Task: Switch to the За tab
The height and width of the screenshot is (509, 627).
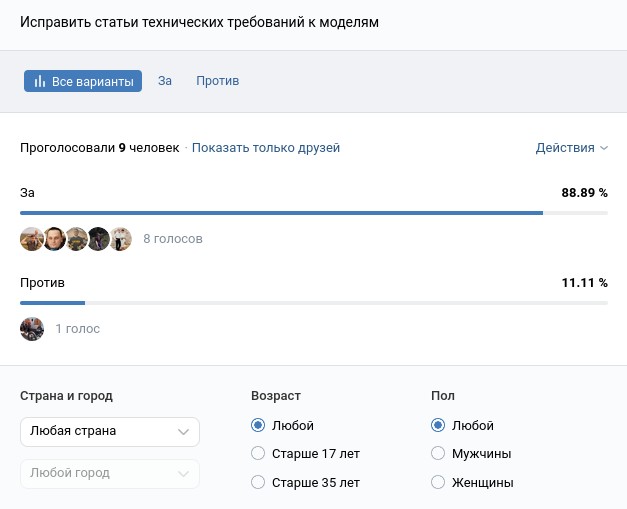Action: pos(165,81)
